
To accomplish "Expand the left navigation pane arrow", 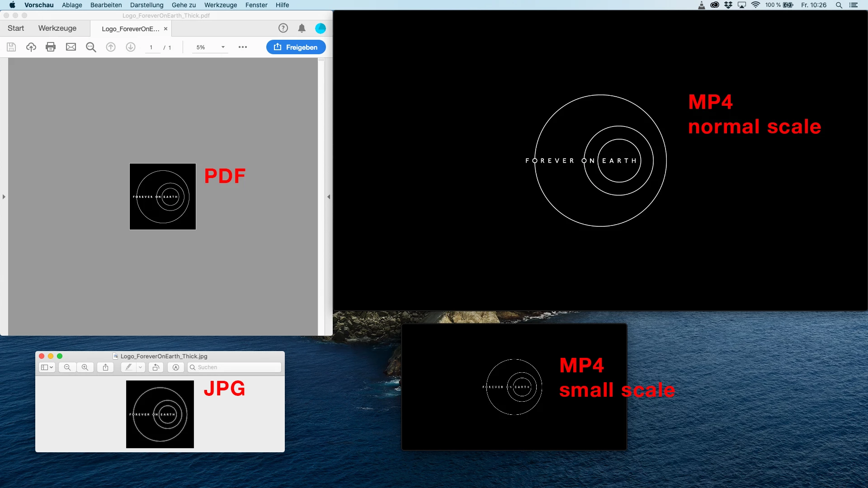I will [x=4, y=197].
